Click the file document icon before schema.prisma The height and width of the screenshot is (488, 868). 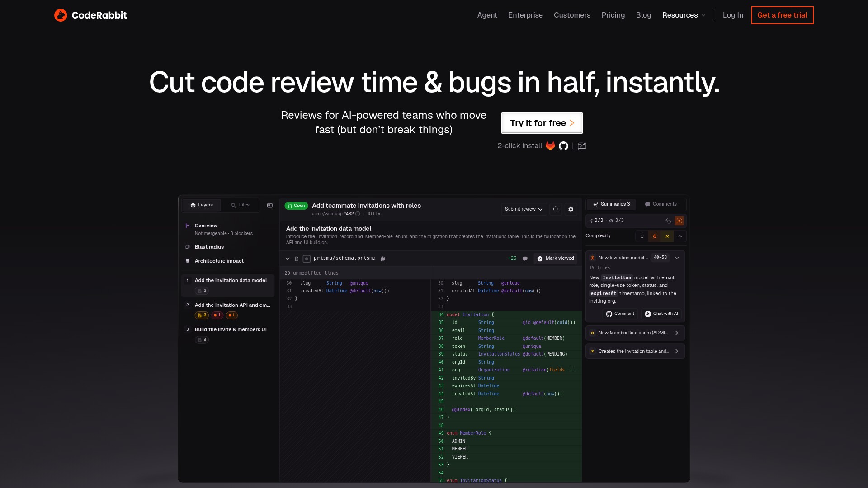(297, 258)
